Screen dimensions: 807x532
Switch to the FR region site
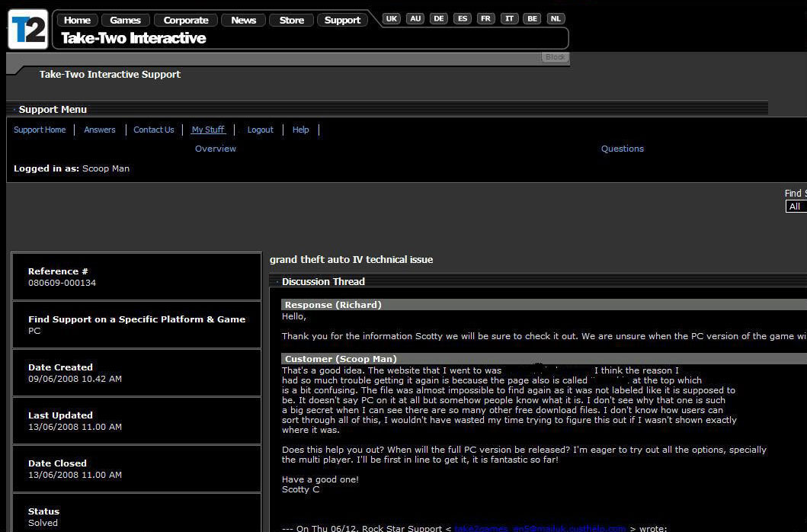tap(485, 18)
